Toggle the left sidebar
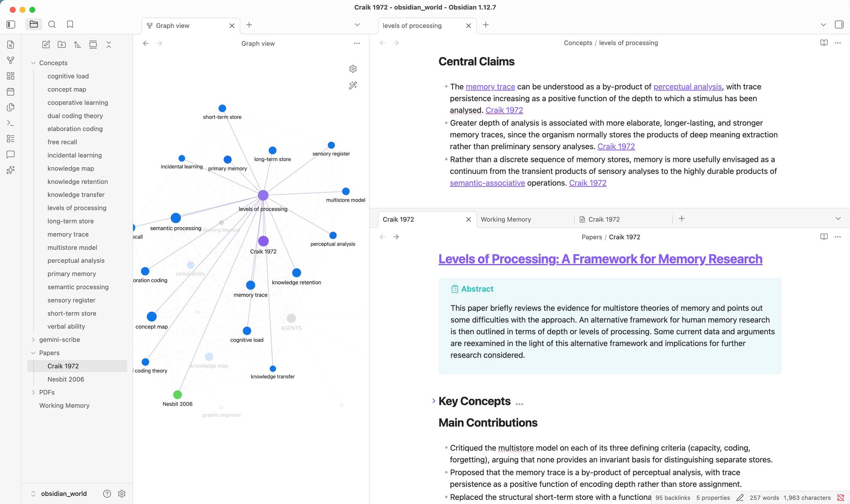The image size is (850, 504). tap(11, 24)
